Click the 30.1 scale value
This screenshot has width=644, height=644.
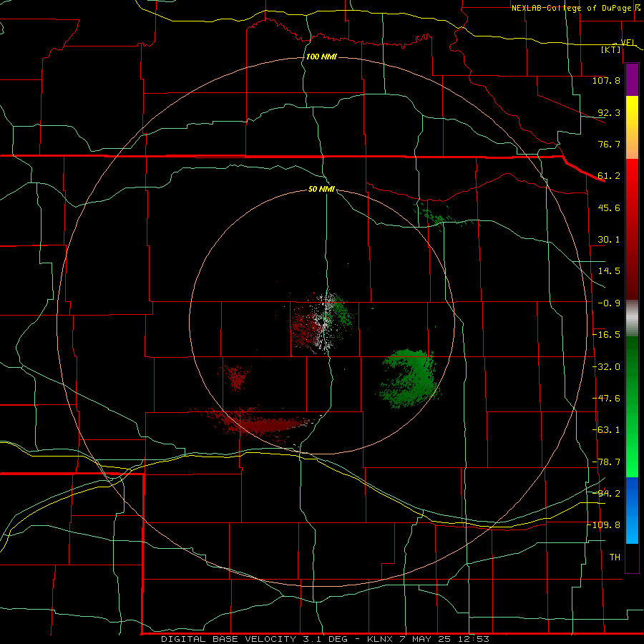click(x=609, y=240)
